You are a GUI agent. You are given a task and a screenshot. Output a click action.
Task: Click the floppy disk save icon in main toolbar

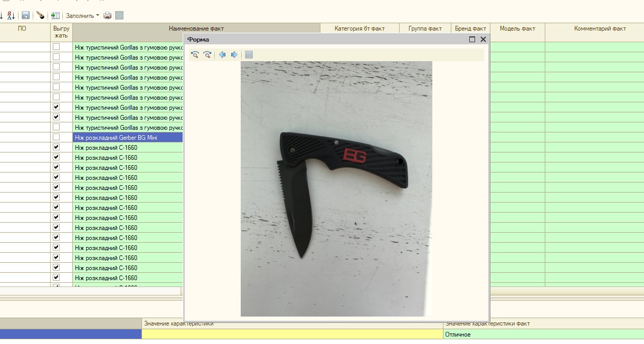tap(25, 16)
